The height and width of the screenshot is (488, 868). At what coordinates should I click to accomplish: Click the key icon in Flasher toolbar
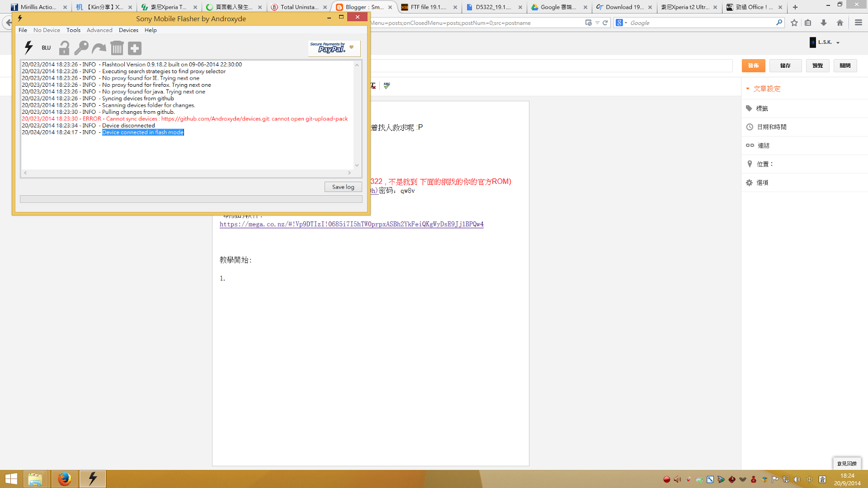(x=81, y=48)
